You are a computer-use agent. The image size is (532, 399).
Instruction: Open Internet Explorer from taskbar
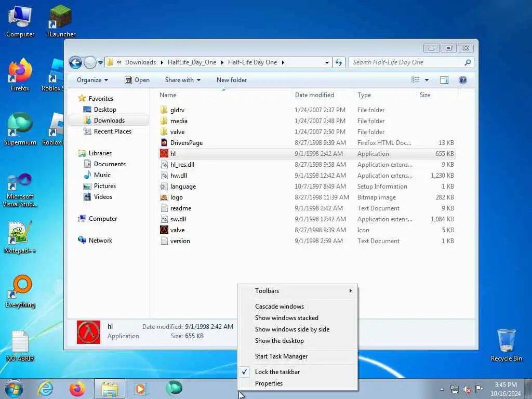46,389
